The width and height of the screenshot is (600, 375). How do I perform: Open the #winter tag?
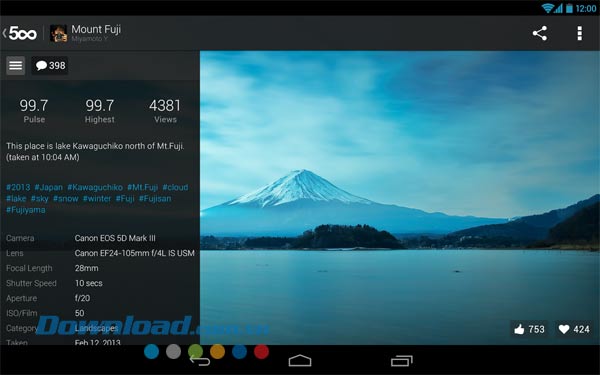coord(97,198)
